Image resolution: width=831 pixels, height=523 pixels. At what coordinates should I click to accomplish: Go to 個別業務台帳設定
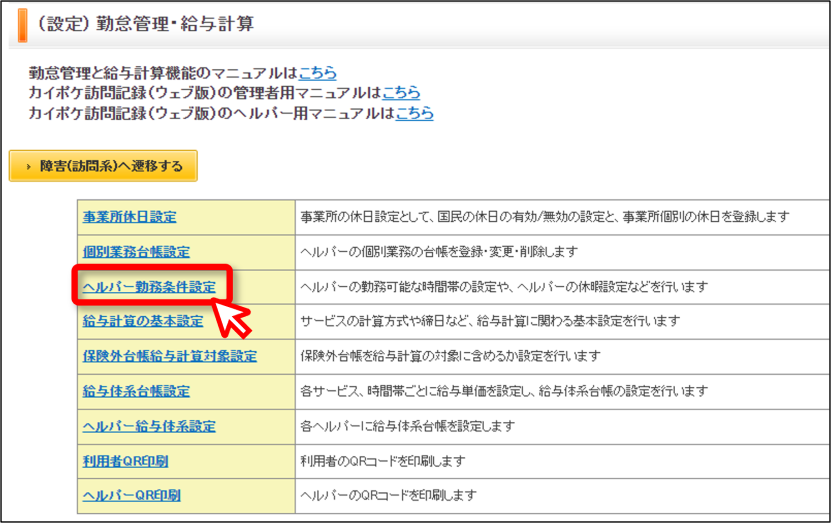[x=136, y=252]
